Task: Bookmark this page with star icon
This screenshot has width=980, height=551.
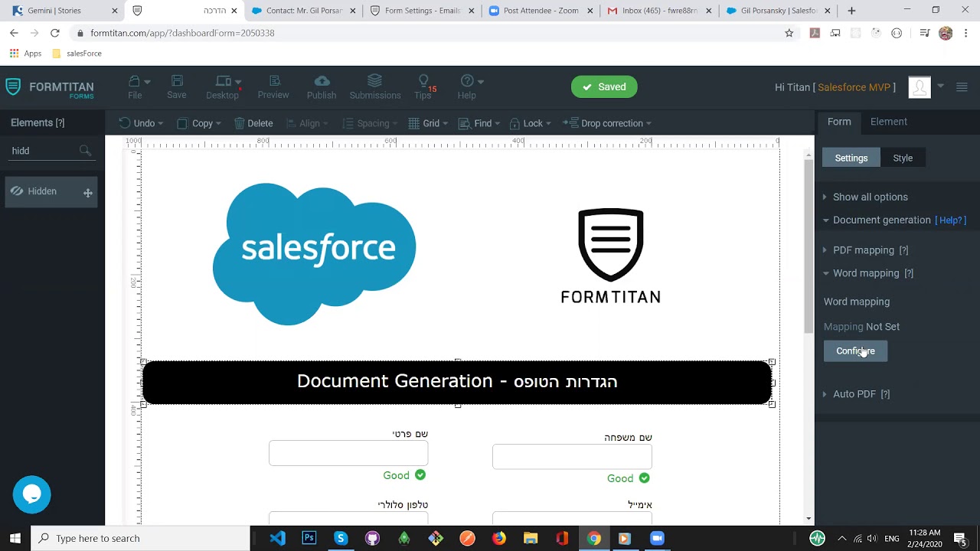Action: click(789, 33)
